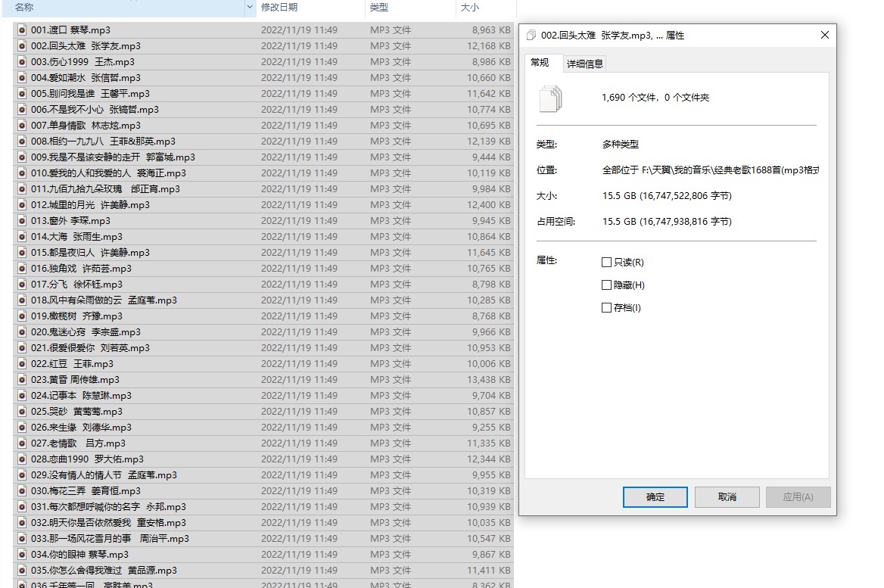Image resolution: width=884 pixels, height=588 pixels.
Task: Select file name 015.都是夜归人 许美静.mp3
Action: (x=90, y=253)
